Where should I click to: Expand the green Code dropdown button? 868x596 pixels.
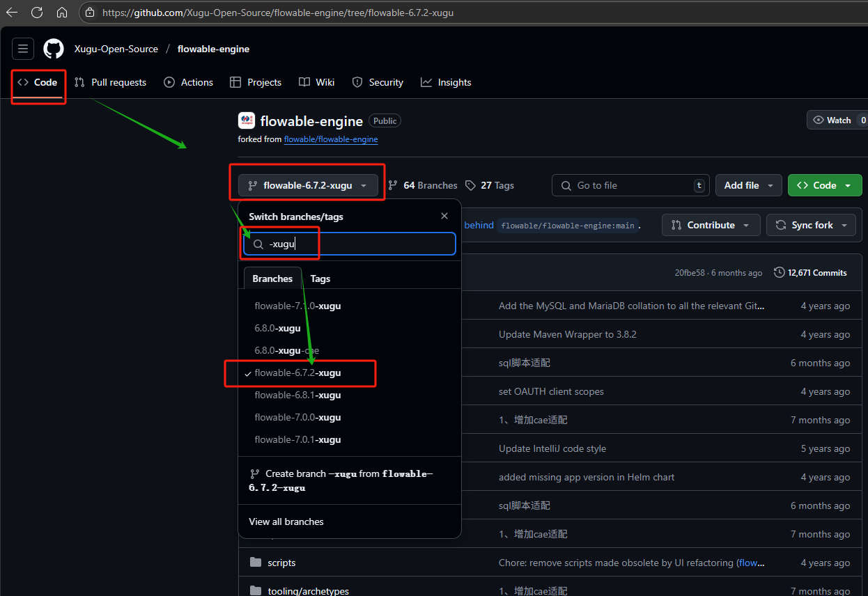pyautogui.click(x=824, y=185)
